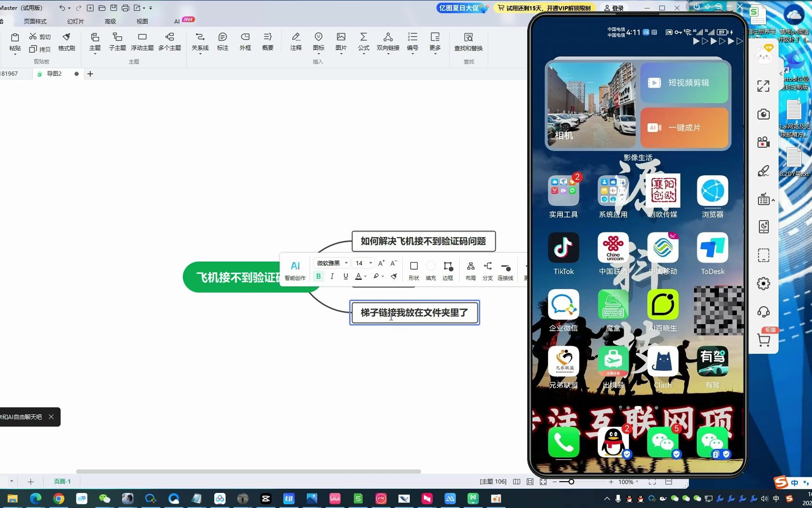Click the Copy (拷贝) button
This screenshot has width=812, height=508.
tap(40, 49)
